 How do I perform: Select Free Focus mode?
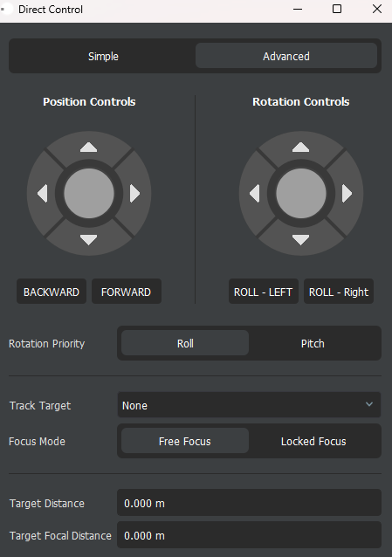[185, 441]
